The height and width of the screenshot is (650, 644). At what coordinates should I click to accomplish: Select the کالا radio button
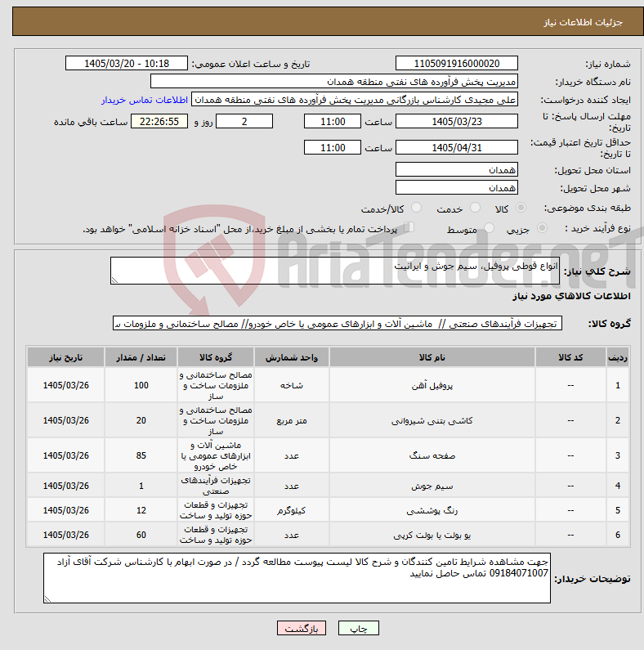pyautogui.click(x=521, y=208)
